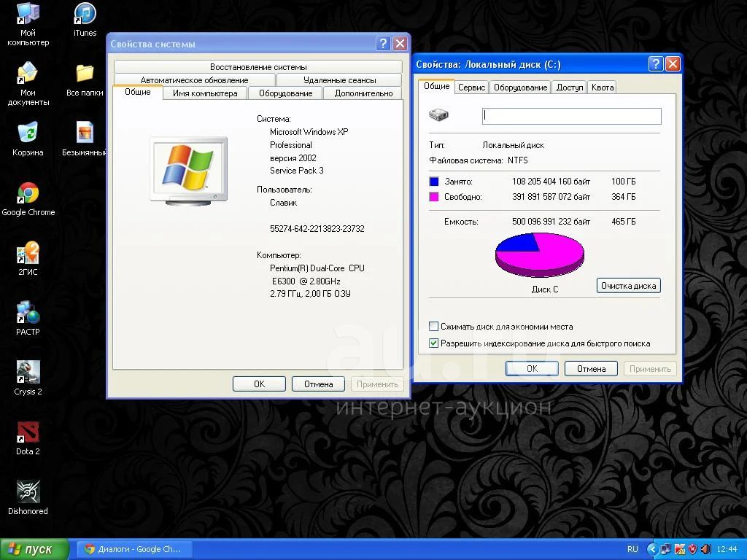
Task: Click the help button in Свойства системы
Action: coord(383,44)
